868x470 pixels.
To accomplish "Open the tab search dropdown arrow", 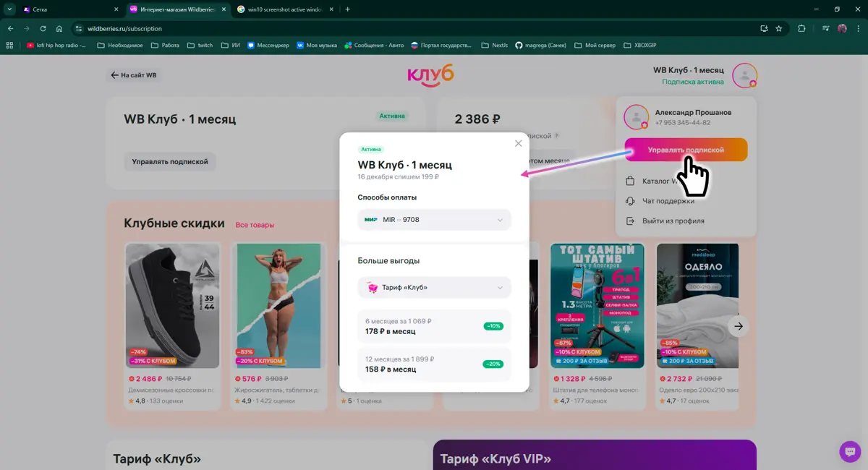I will coord(9,9).
